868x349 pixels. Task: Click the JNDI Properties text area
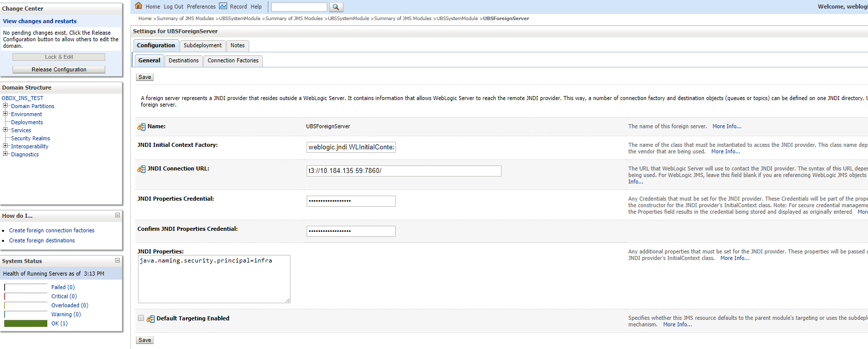pyautogui.click(x=214, y=279)
